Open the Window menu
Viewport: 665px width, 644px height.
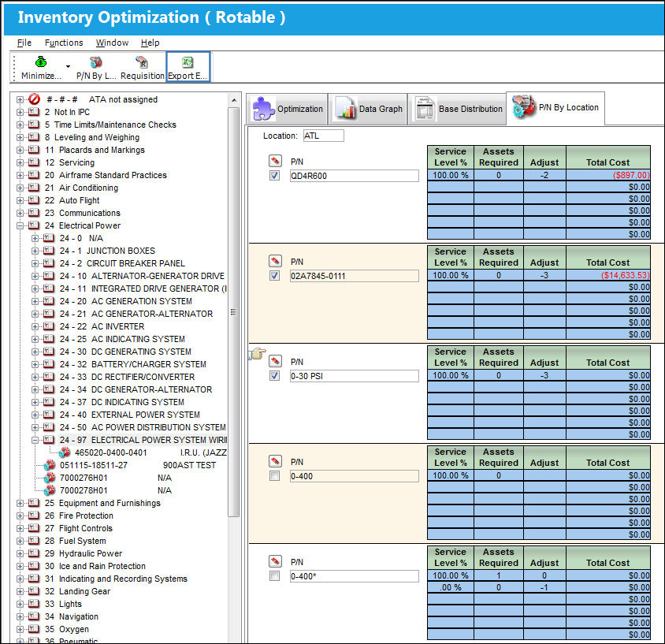[x=112, y=43]
